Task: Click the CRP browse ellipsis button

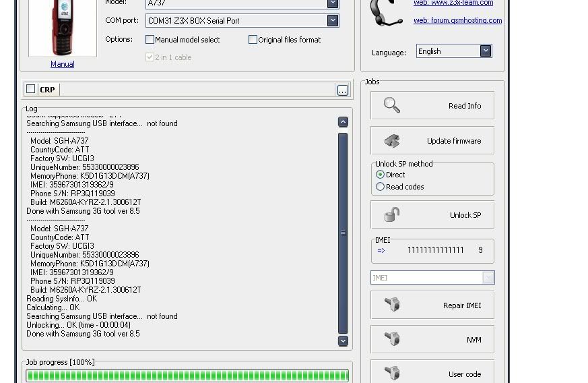Action: 343,90
